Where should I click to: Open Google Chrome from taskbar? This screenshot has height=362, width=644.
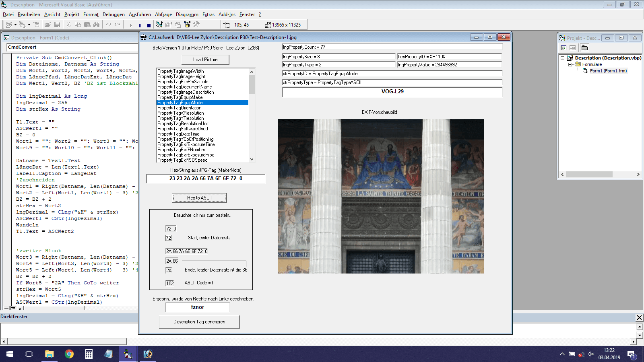point(69,354)
